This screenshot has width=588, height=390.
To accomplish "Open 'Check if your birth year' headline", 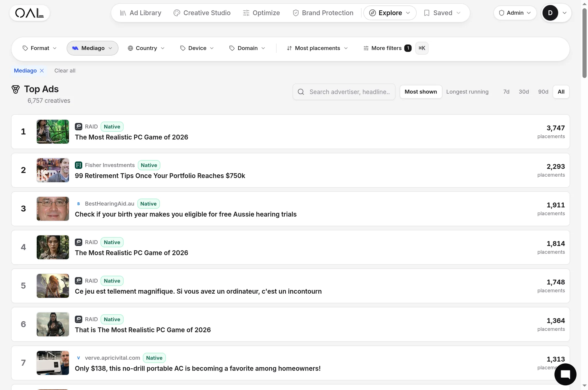I will coord(186,214).
